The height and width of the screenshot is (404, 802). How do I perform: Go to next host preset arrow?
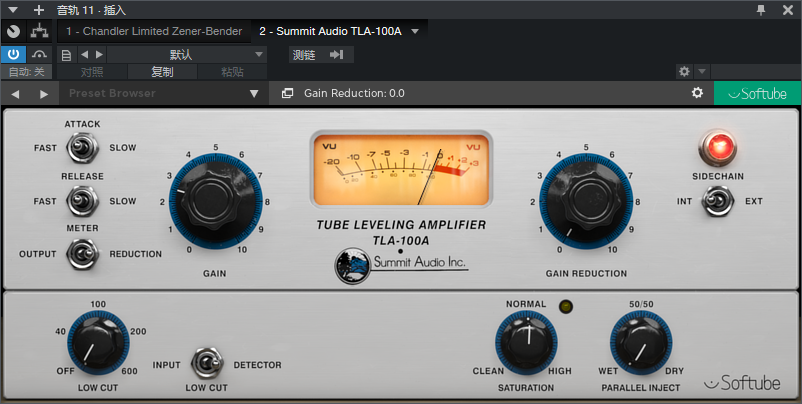[x=99, y=55]
